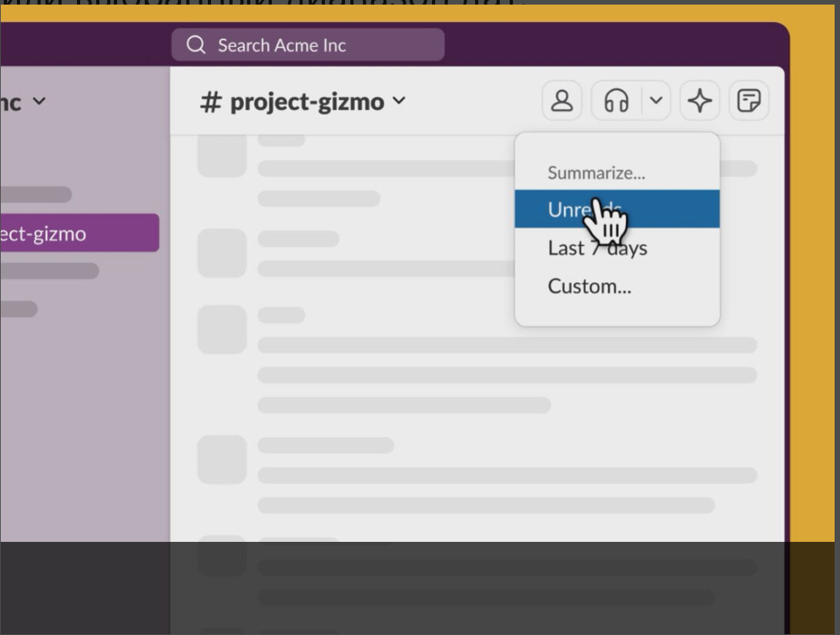840x635 pixels.
Task: Open the canvas note icon button
Action: tap(748, 101)
